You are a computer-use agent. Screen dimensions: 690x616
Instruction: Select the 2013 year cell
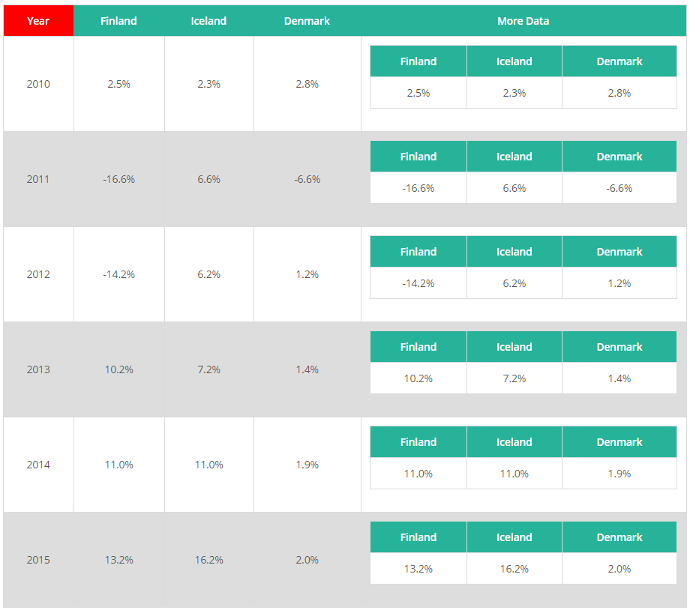(x=38, y=369)
